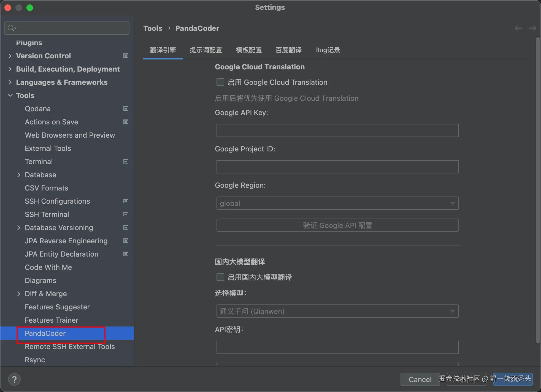Screen dimensions: 541x392
Task: Click the search magnifier icon
Action: click(12, 28)
